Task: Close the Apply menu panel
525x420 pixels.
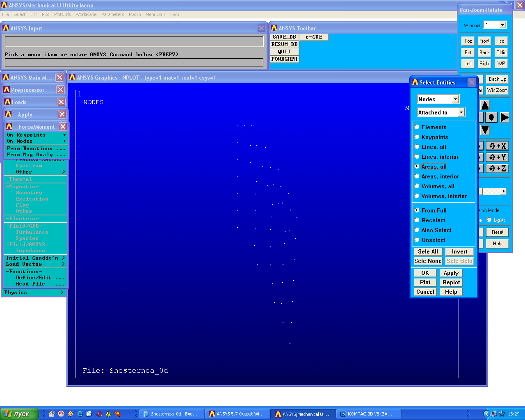Action: [62, 114]
